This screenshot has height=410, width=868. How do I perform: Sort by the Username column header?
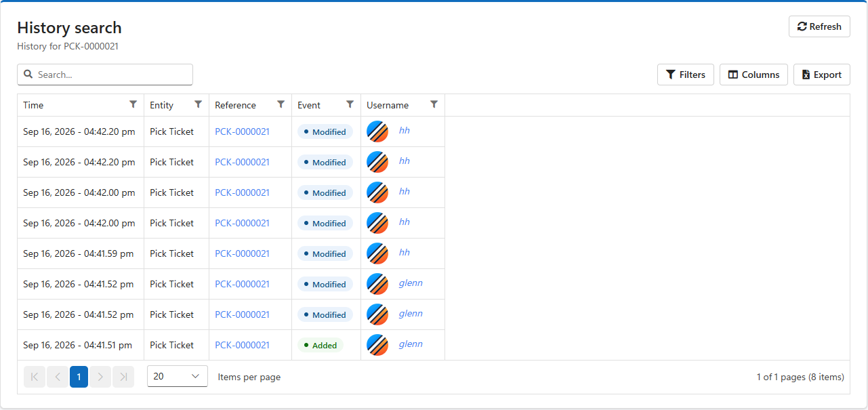pos(388,105)
